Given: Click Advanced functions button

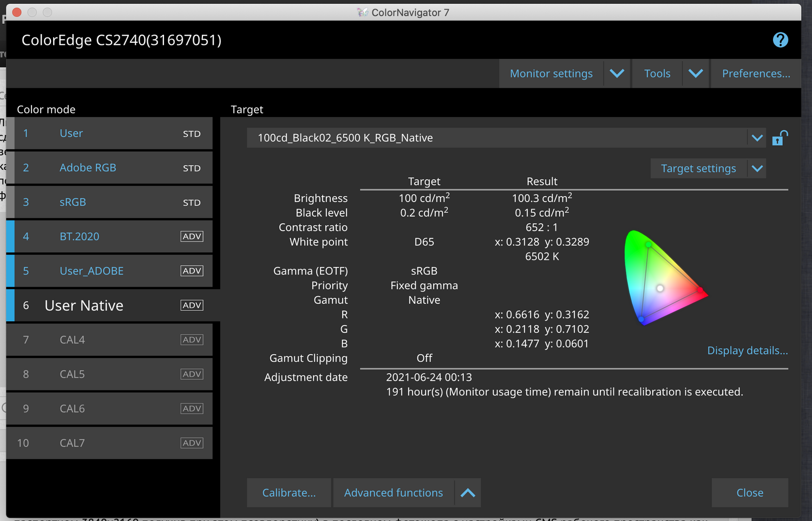Looking at the screenshot, I should [x=394, y=493].
